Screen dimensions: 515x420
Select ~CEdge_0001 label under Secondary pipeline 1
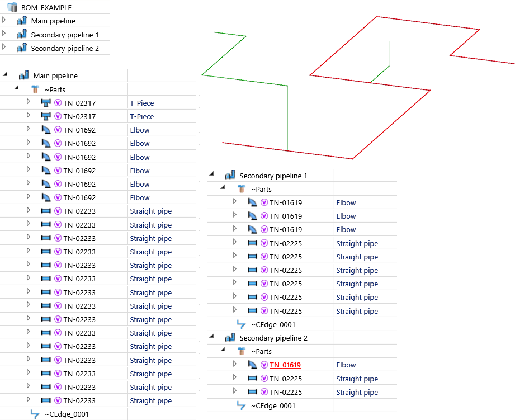[273, 325]
